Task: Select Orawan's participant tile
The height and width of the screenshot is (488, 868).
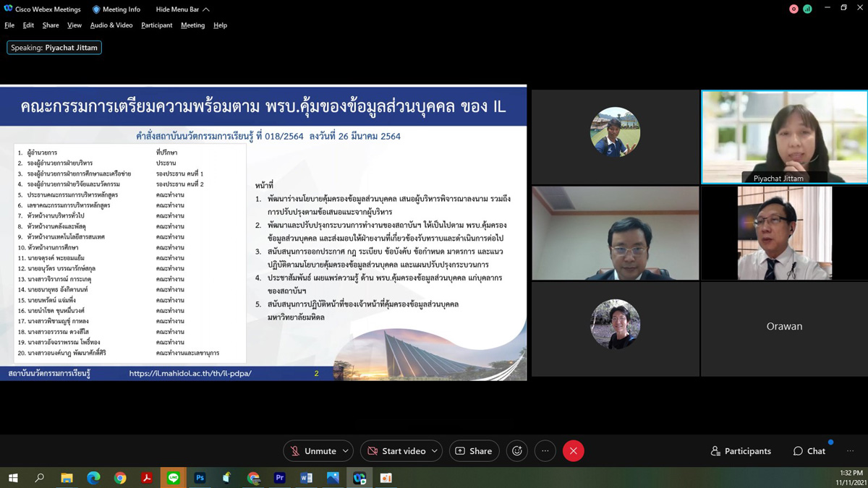Action: [784, 327]
